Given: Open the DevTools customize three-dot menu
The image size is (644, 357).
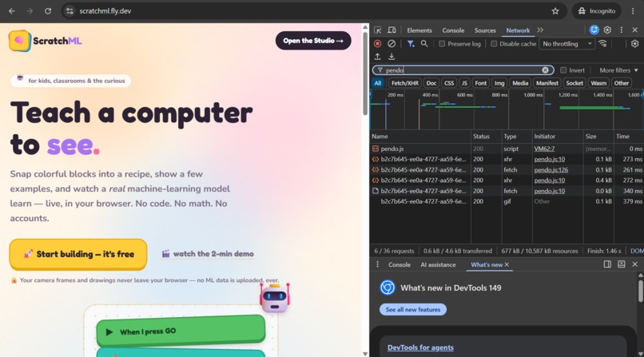Looking at the screenshot, I should pos(622,30).
